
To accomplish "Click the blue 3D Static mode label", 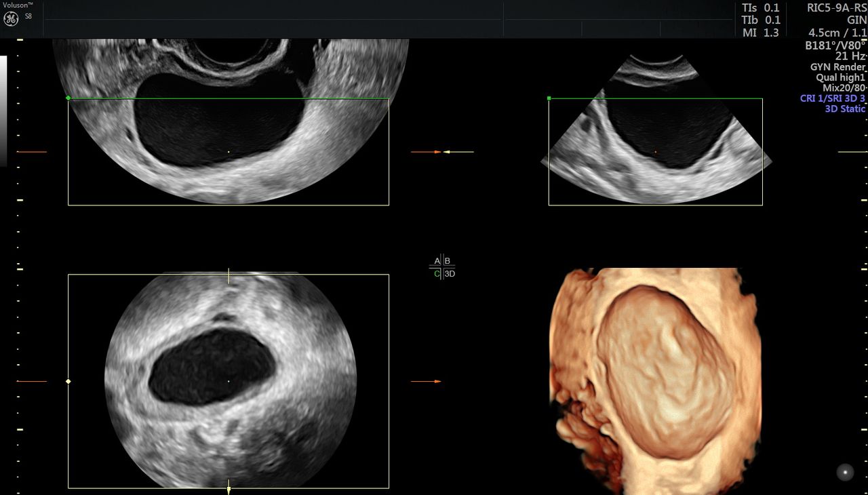I will (845, 108).
